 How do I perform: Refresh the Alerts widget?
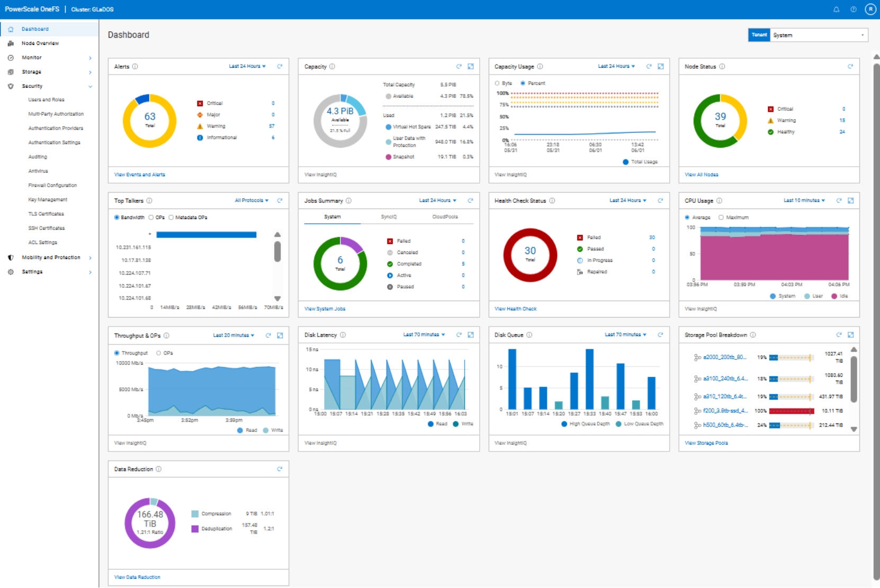280,66
